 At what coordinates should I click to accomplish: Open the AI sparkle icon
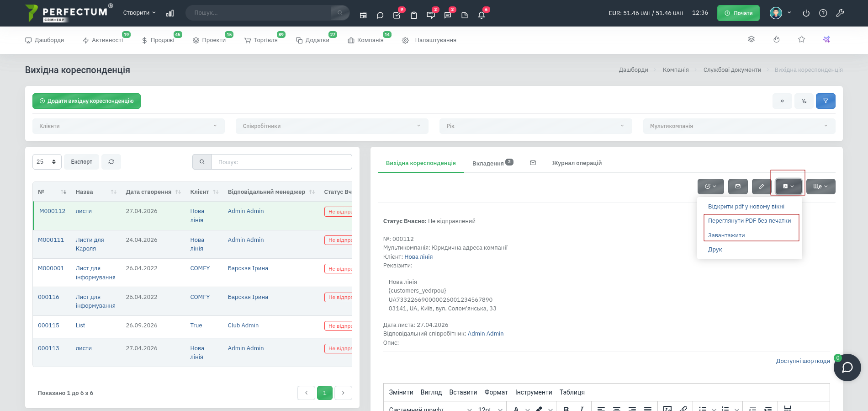tap(826, 39)
